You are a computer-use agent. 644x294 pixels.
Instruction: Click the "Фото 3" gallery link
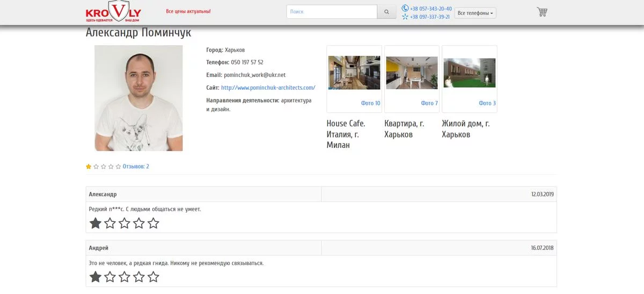click(487, 103)
